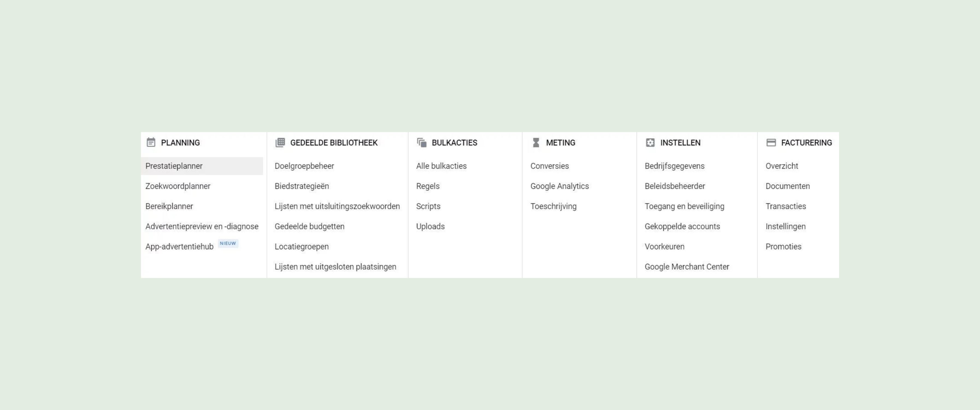Open Advertentiepreview en -diagnose
The image size is (980, 410).
point(202,227)
